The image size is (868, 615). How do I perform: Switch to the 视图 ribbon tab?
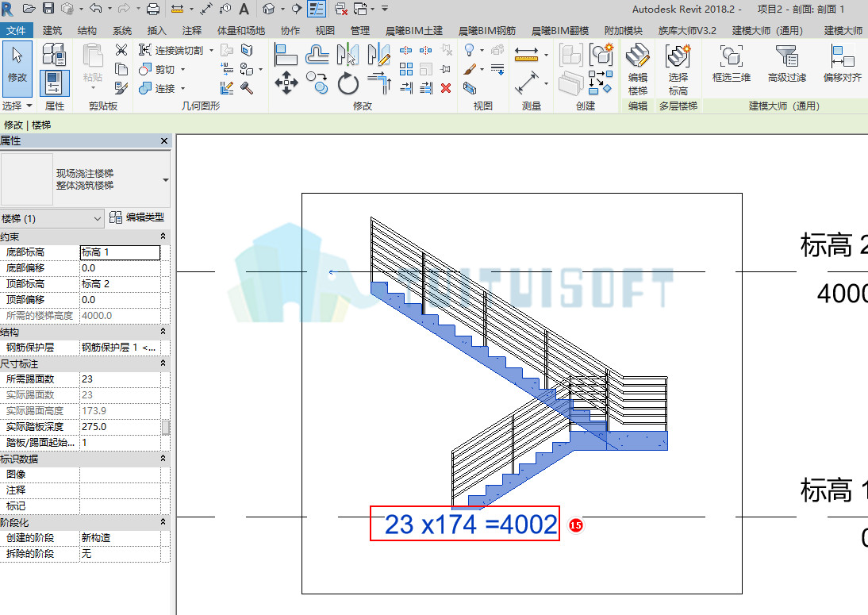coord(325,30)
